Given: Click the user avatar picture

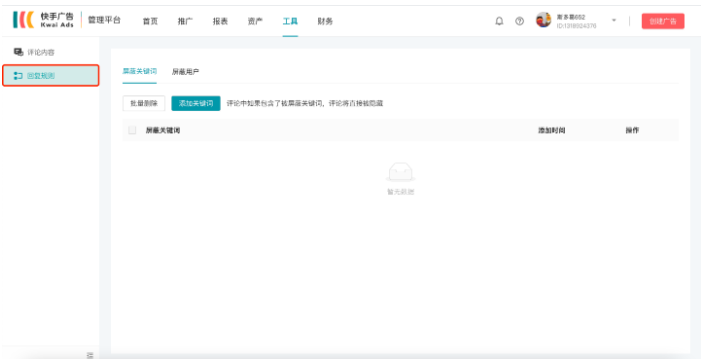Looking at the screenshot, I should click(x=544, y=20).
